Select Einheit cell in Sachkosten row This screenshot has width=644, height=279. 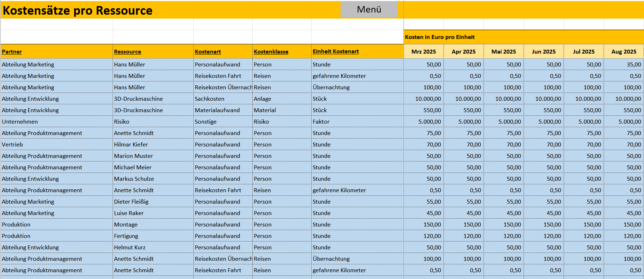pyautogui.click(x=357, y=99)
